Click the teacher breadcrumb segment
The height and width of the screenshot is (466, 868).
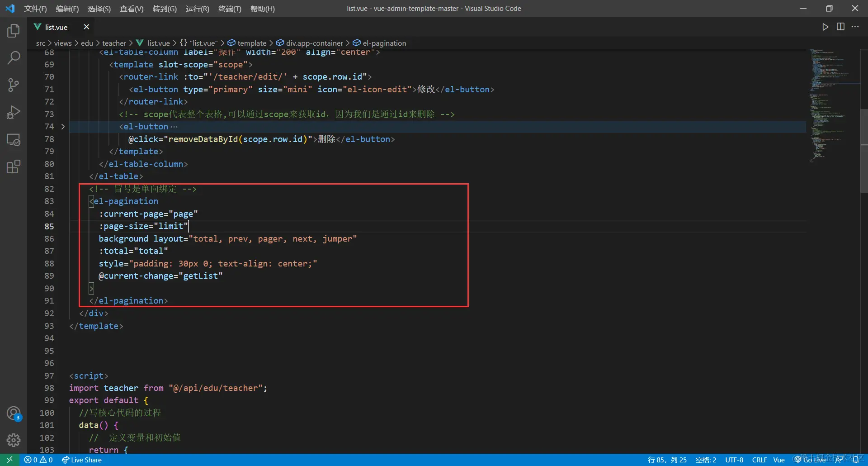(x=114, y=43)
